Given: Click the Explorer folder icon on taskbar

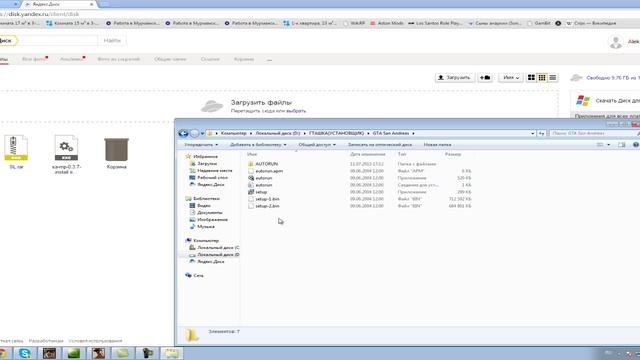Looking at the screenshot, I should [172, 353].
